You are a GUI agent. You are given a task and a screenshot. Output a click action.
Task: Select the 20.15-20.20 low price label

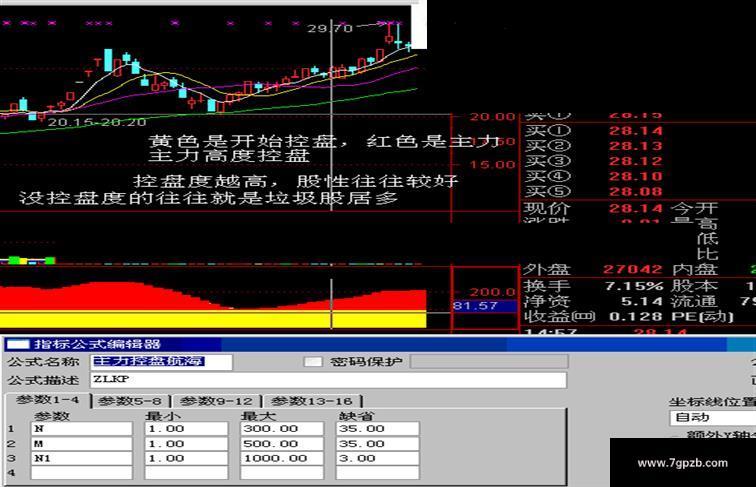tap(97, 122)
